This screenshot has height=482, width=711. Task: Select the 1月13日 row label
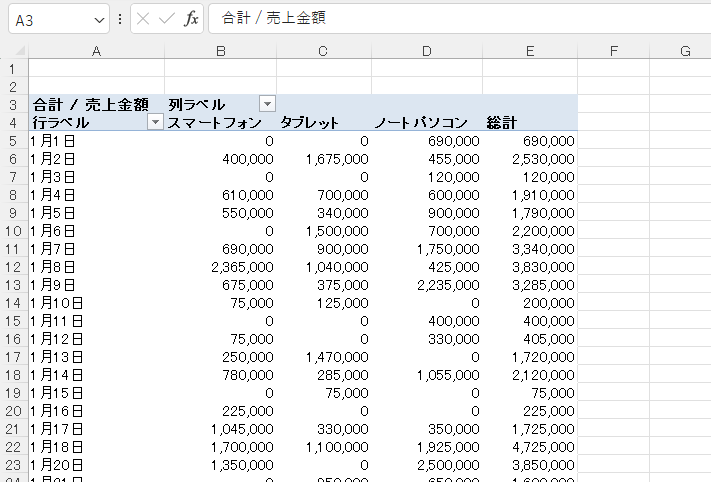[x=96, y=356]
